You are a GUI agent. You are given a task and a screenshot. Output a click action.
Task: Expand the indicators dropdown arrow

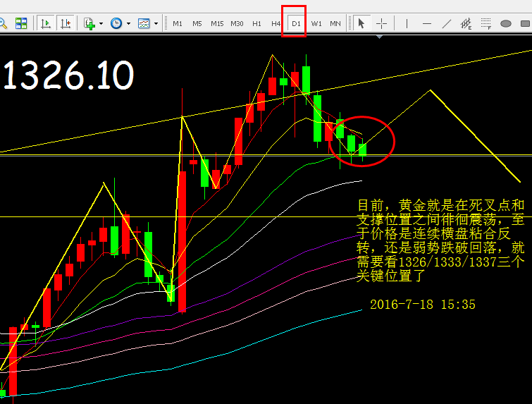[101, 23]
